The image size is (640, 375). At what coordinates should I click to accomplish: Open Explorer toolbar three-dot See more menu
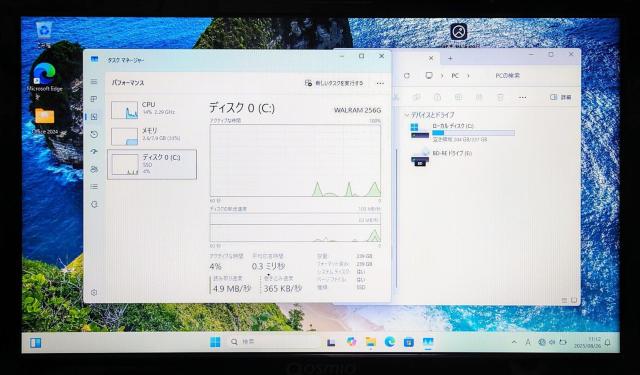click(522, 97)
